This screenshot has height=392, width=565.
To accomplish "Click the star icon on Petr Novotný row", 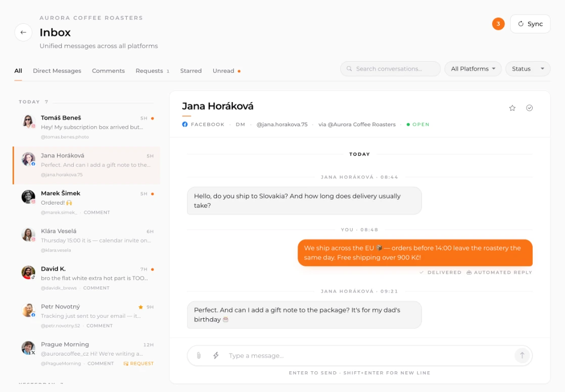I will pos(140,307).
